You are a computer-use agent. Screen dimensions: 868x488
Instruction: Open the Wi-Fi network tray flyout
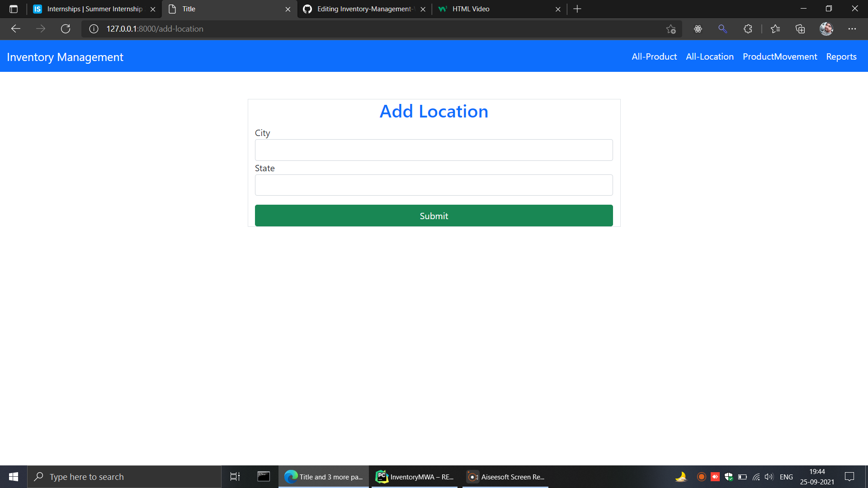tap(756, 477)
